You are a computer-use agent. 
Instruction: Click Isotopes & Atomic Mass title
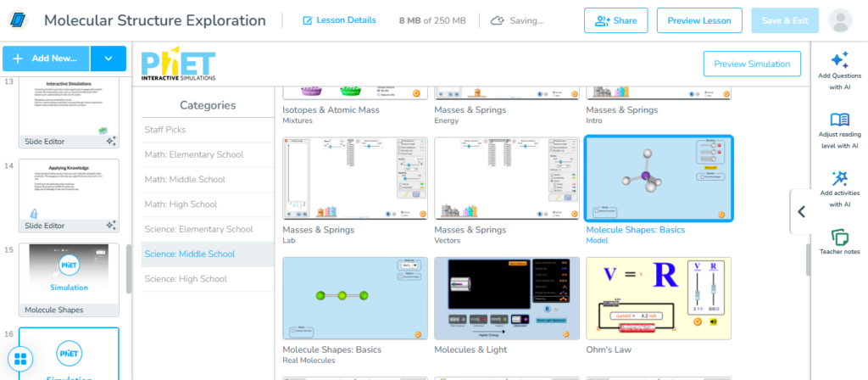331,110
